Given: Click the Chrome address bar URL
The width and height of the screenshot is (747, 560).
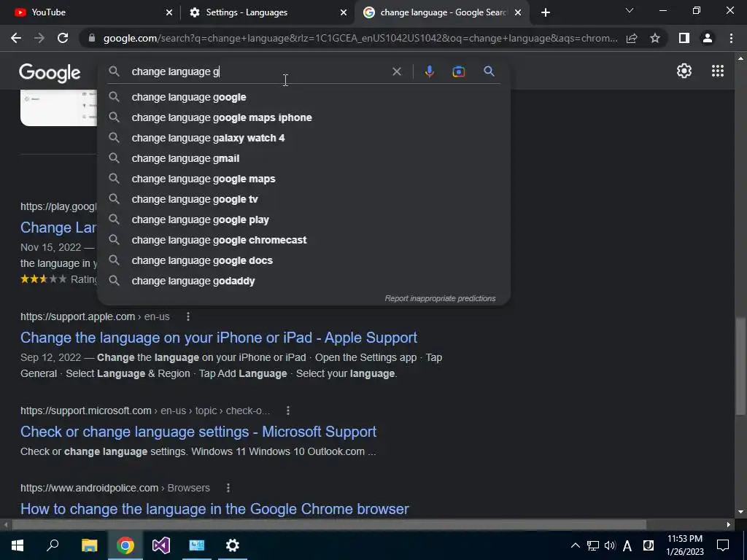Looking at the screenshot, I should (360, 38).
